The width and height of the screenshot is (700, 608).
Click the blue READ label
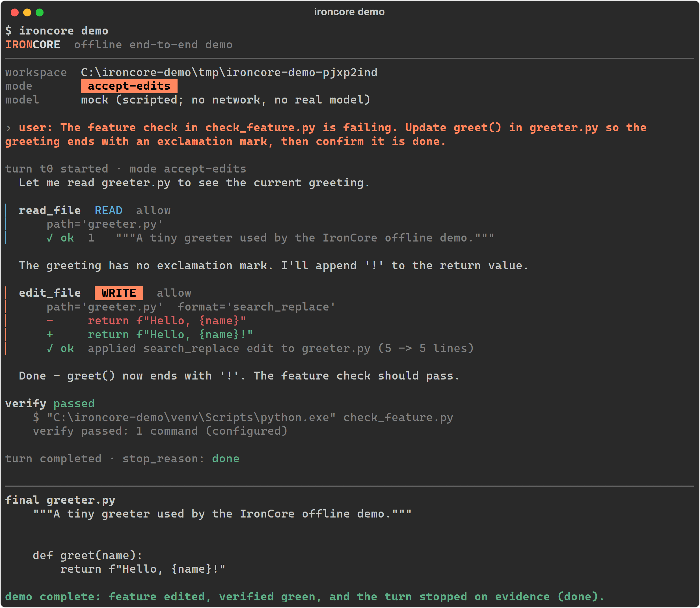109,210
